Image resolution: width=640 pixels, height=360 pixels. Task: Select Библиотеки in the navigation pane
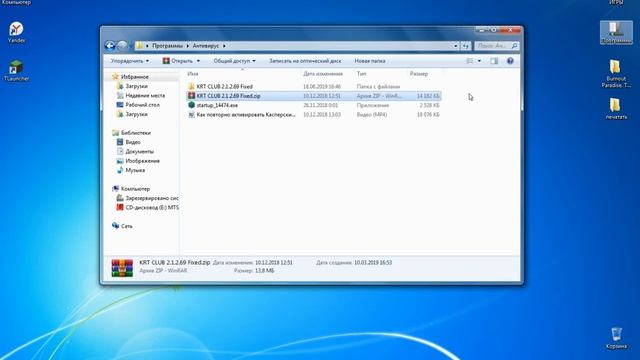click(x=136, y=133)
